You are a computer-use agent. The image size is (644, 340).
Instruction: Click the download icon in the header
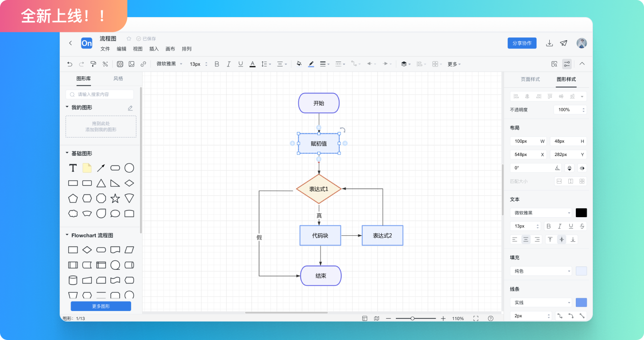[x=549, y=43]
